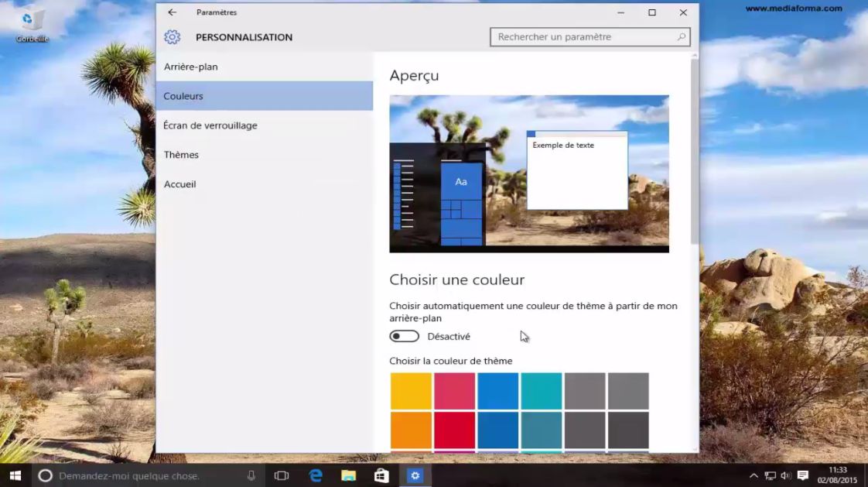The image size is (868, 487).
Task: Open the Start menu
Action: tap(15, 475)
